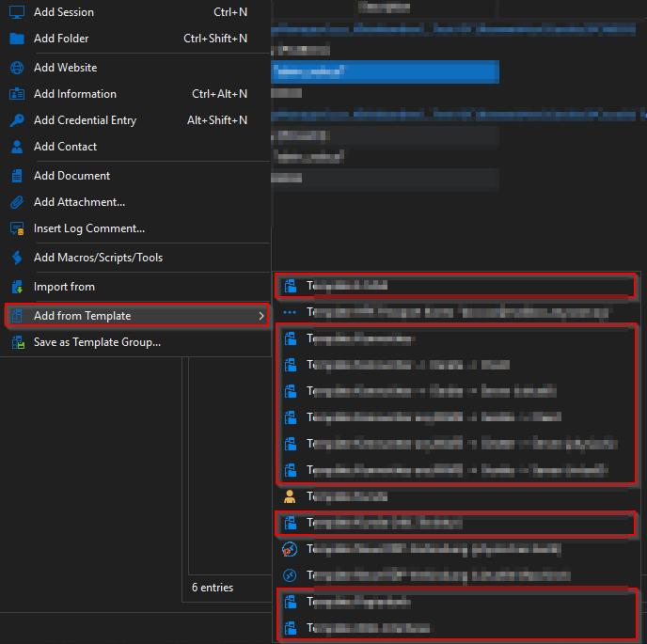Choose the template with yellow user icon
Image resolution: width=647 pixels, height=644 pixels.
[455, 496]
